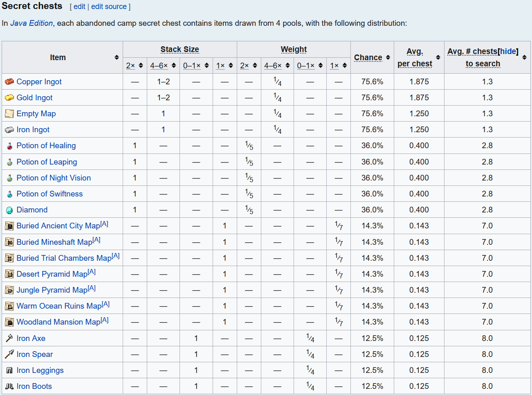Click the Weight header text
Image resolution: width=532 pixels, height=395 pixels.
coord(294,50)
